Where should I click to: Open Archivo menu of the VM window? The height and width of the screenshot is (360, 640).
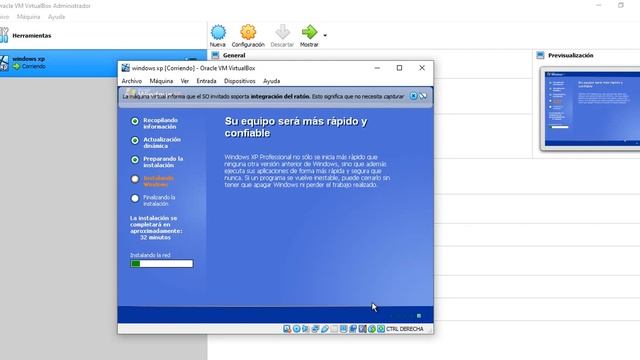coord(131,81)
